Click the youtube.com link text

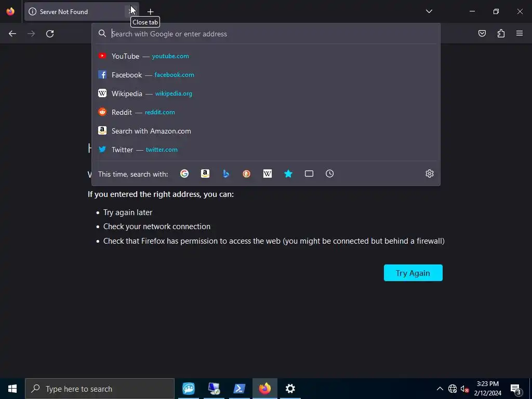(x=170, y=56)
